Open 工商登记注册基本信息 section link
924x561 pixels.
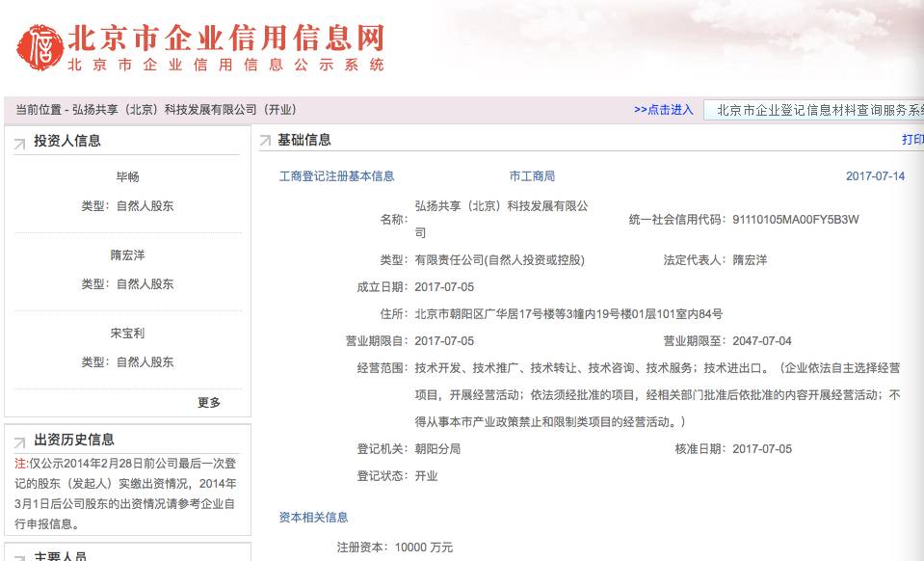coord(336,176)
